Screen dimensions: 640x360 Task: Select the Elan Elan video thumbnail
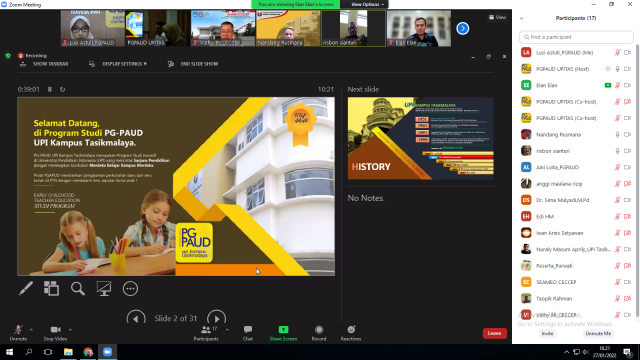point(419,28)
